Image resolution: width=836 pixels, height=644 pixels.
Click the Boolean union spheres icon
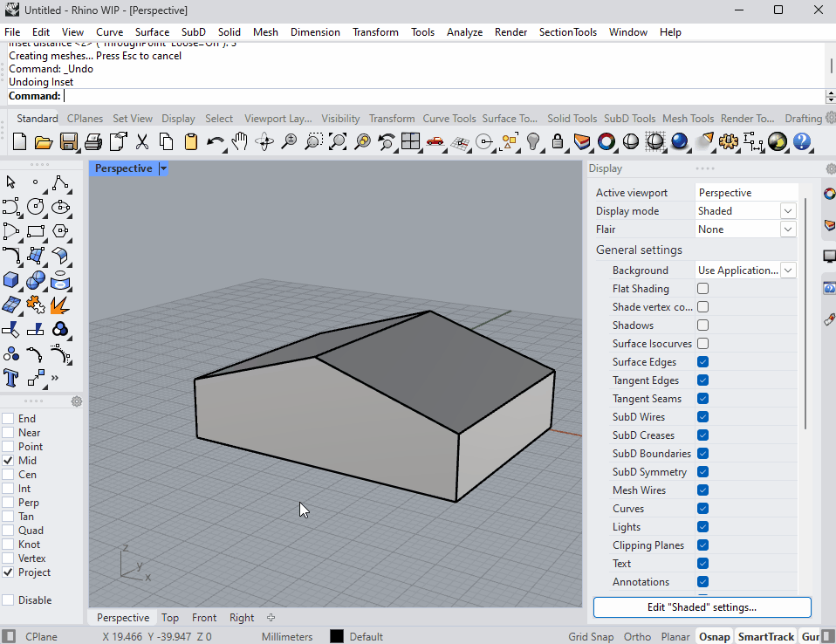pyautogui.click(x=36, y=280)
